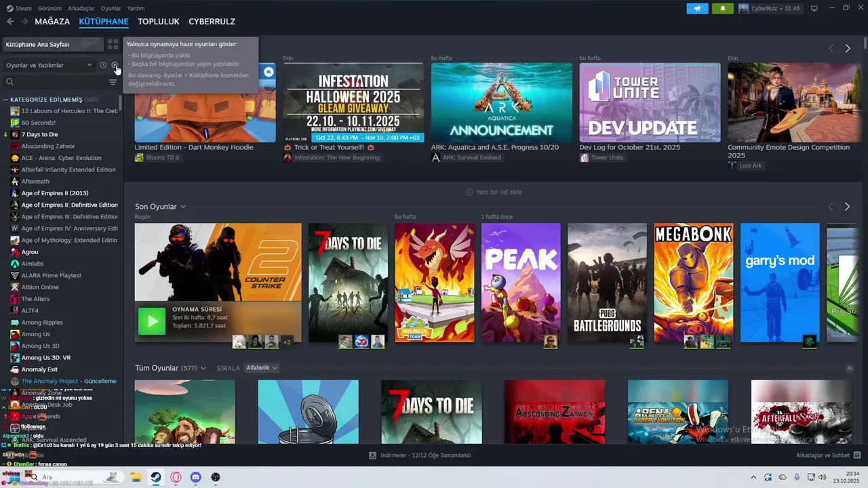868x488 pixels.
Task: Expand hidden system tray icons chevron
Action: 753,477
